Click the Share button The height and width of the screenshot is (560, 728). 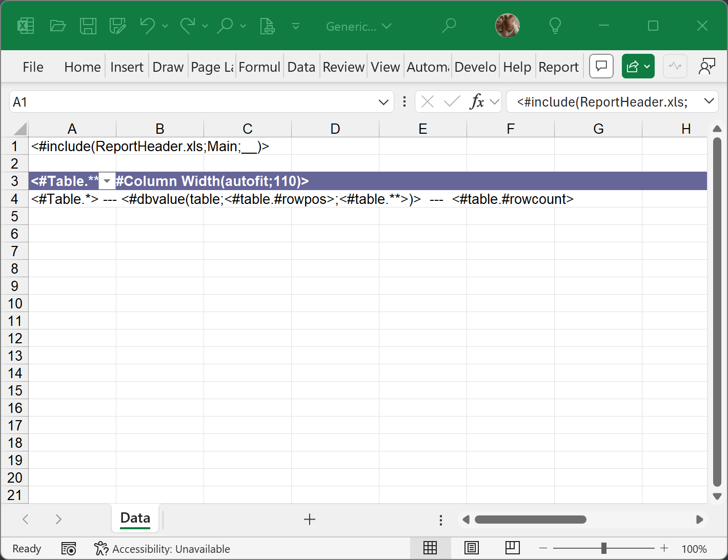[x=638, y=66]
